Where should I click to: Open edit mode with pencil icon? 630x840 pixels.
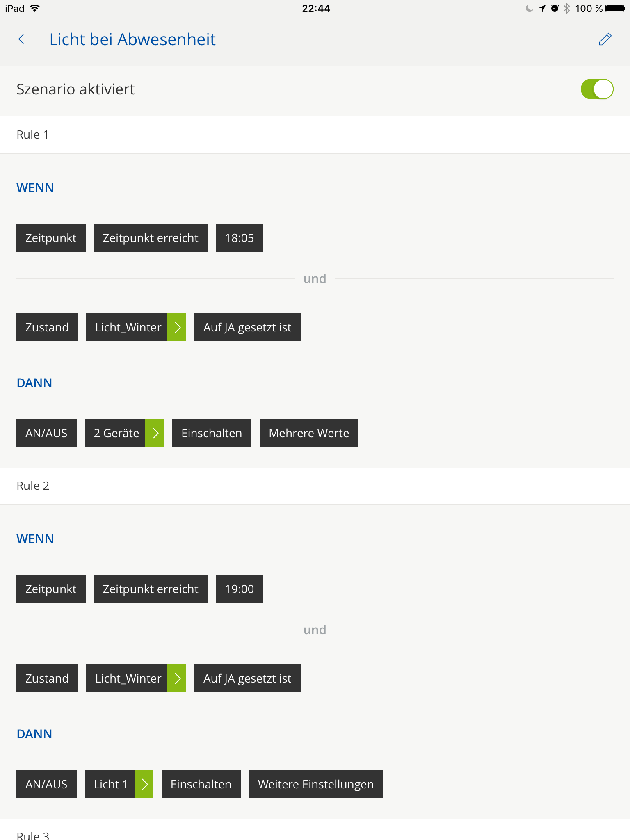[x=605, y=39]
